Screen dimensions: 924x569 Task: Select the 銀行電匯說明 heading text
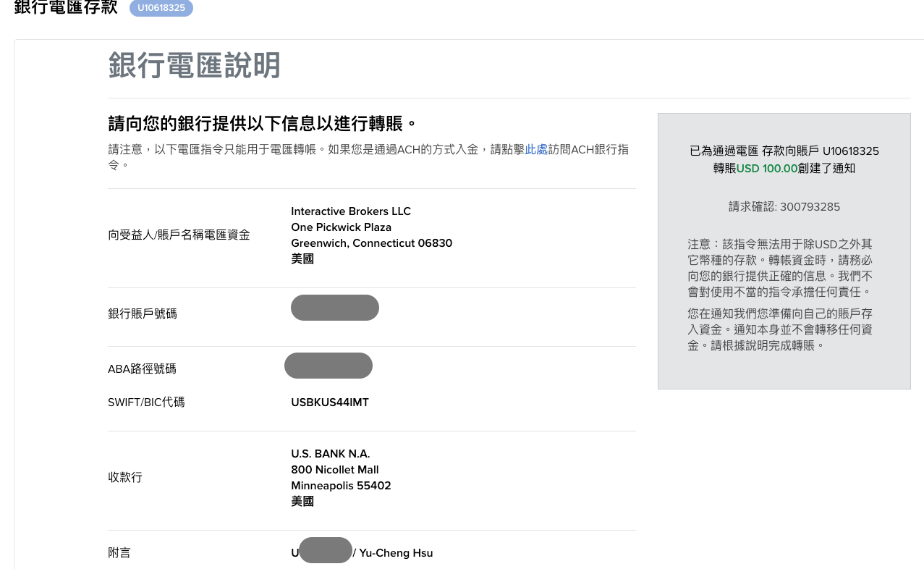(195, 66)
